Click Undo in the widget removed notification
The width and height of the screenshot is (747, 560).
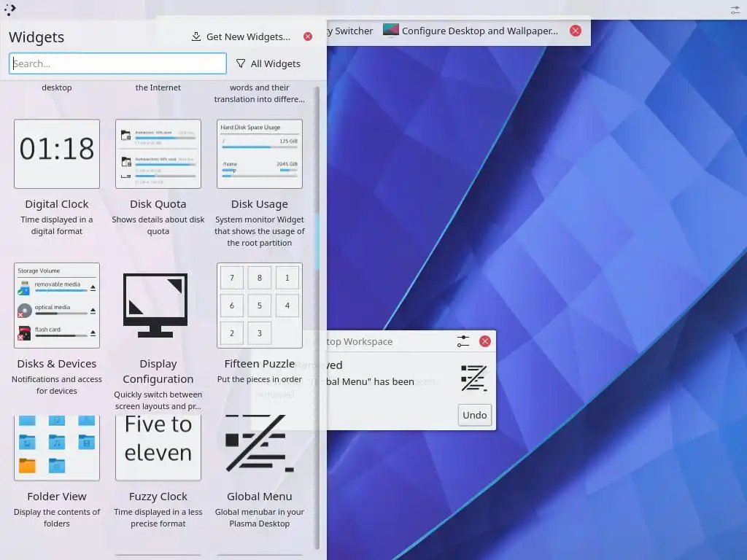pyautogui.click(x=474, y=415)
